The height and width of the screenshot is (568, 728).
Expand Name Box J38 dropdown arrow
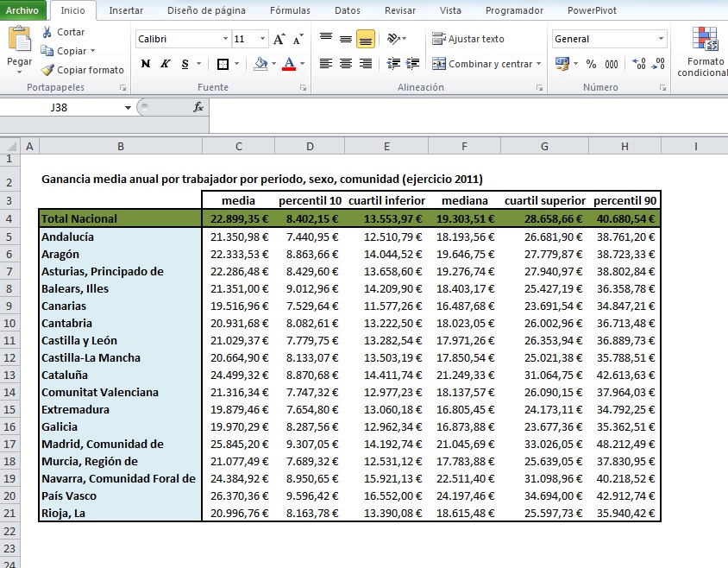[x=128, y=108]
